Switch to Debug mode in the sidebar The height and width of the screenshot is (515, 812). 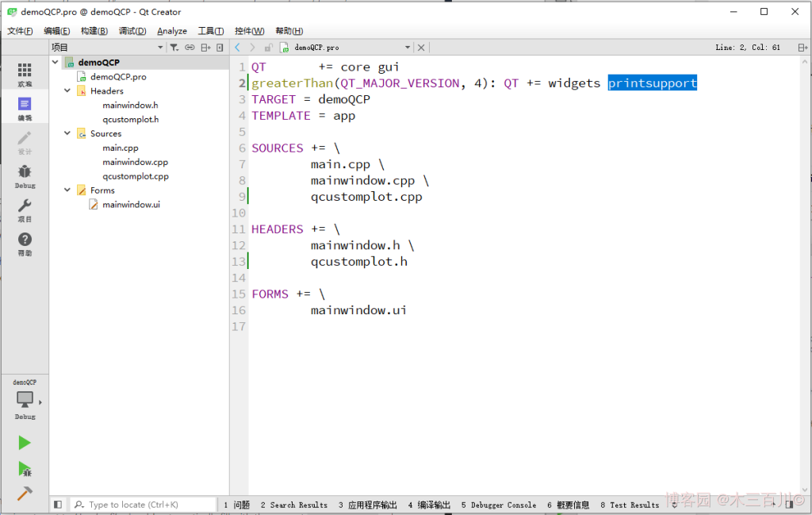(x=25, y=175)
